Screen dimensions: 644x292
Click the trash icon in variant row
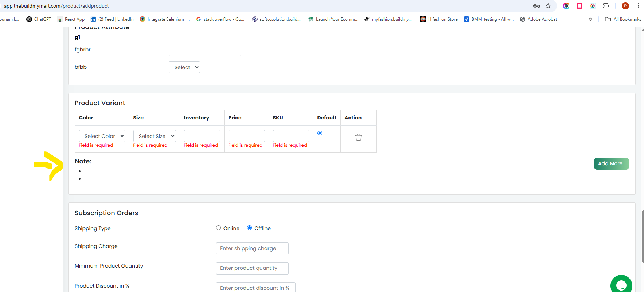(359, 137)
